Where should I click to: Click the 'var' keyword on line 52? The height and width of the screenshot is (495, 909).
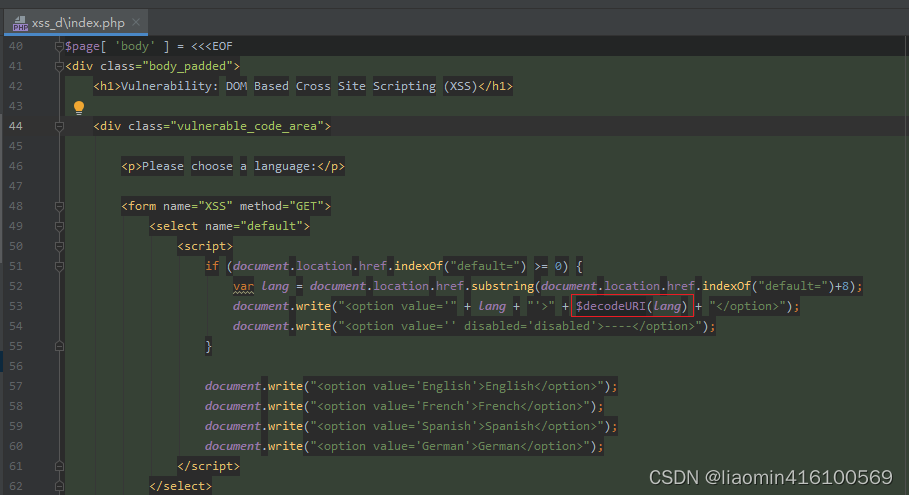(x=243, y=286)
